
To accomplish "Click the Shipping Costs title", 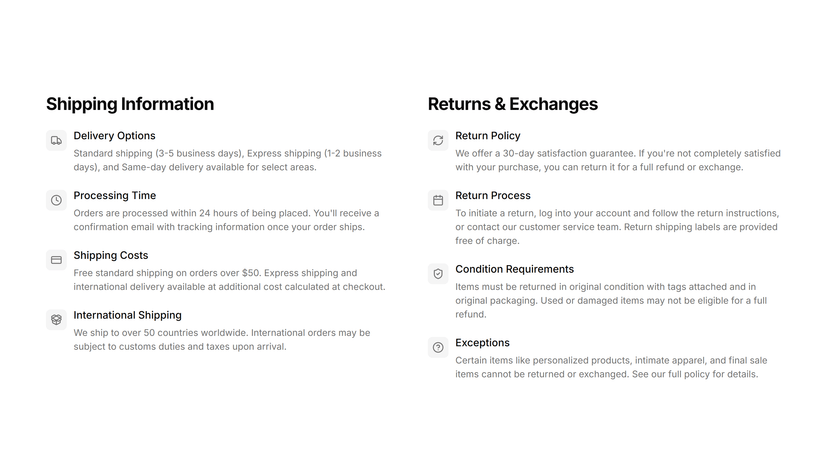I will click(111, 255).
